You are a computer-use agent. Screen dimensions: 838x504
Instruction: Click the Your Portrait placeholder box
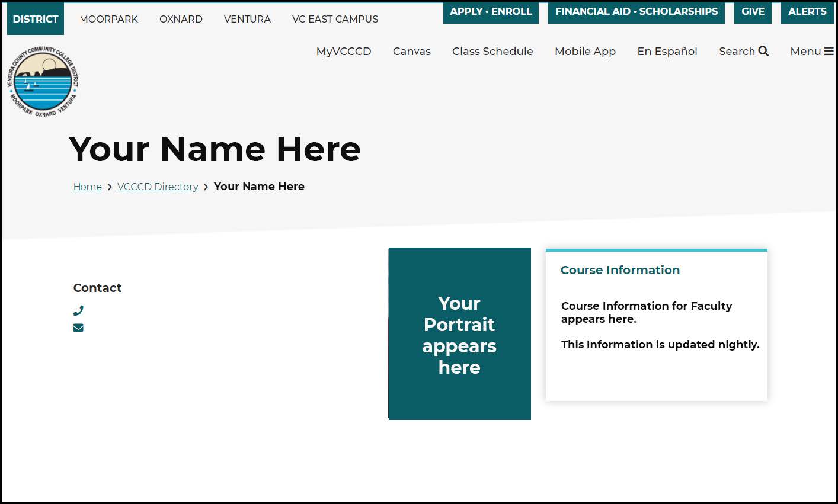459,333
